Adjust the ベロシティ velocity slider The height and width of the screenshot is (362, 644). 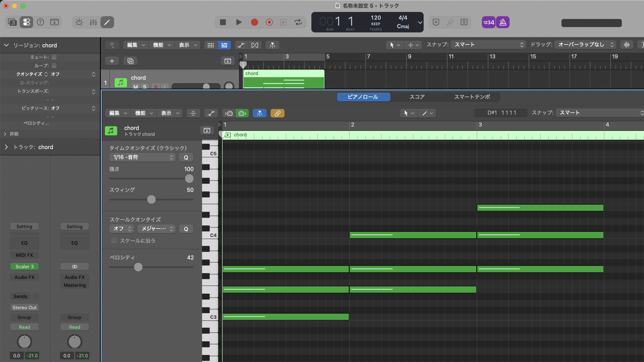[x=138, y=267]
